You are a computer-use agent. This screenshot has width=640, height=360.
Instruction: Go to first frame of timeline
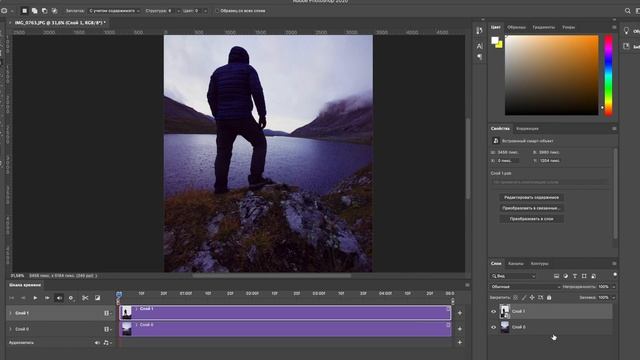coord(11,298)
